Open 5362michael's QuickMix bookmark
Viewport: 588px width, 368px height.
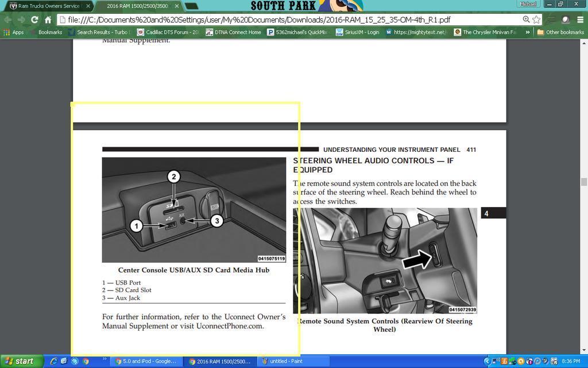297,32
